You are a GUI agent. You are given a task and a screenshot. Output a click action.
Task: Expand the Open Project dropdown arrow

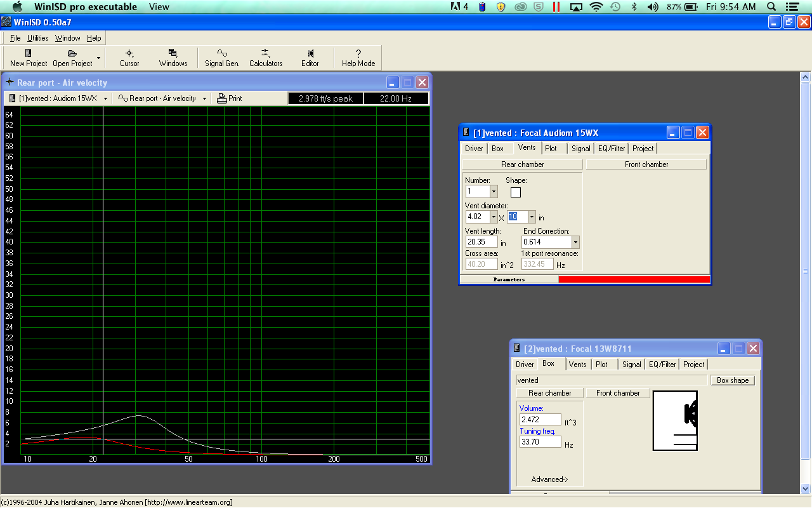click(x=98, y=58)
